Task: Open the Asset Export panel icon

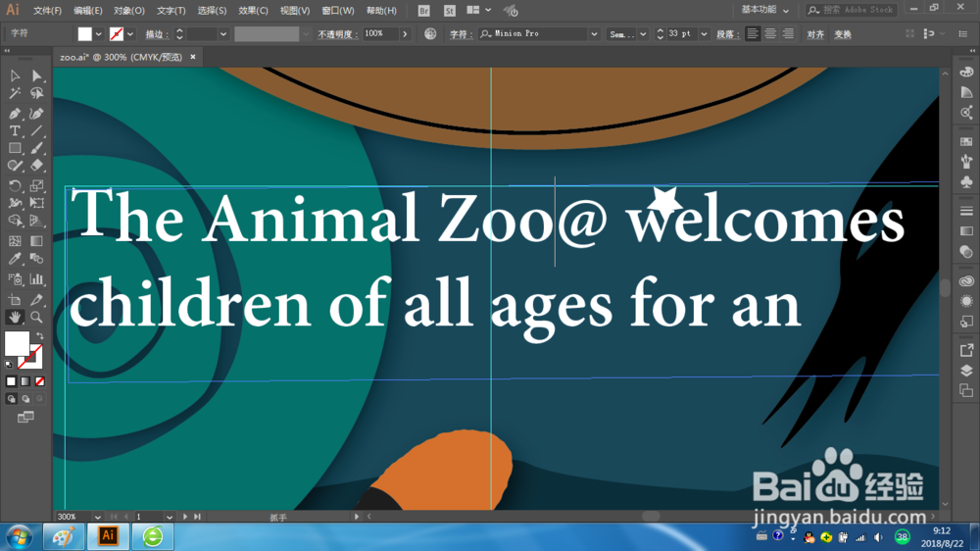Action: pyautogui.click(x=966, y=350)
